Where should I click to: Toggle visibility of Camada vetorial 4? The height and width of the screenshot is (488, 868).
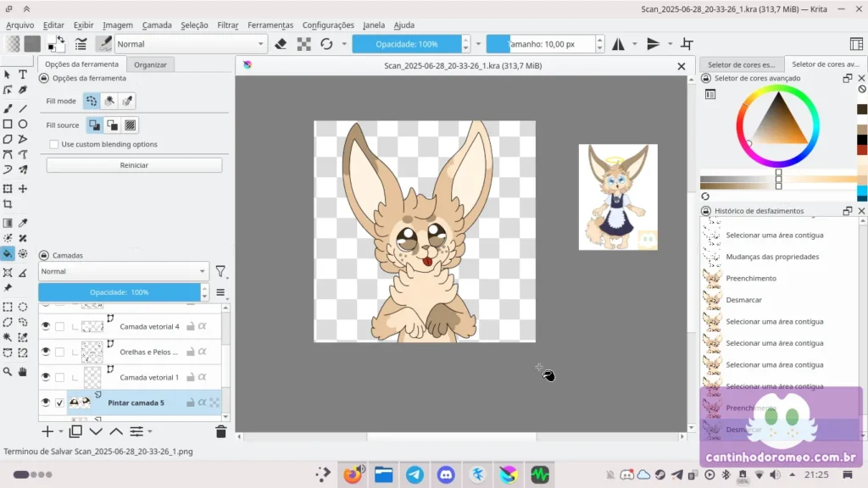click(46, 326)
